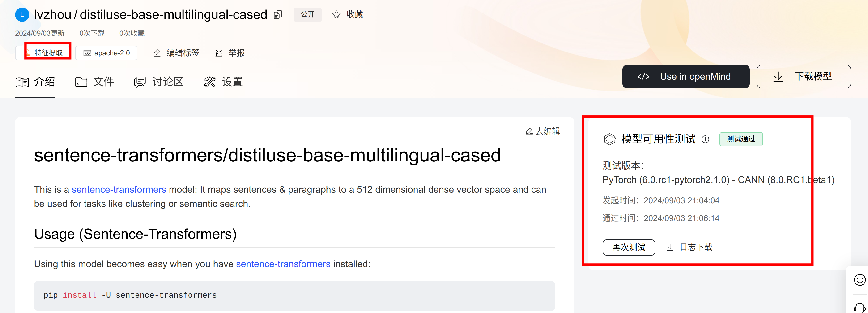
Task: Click the 去编辑 link
Action: [x=543, y=131]
